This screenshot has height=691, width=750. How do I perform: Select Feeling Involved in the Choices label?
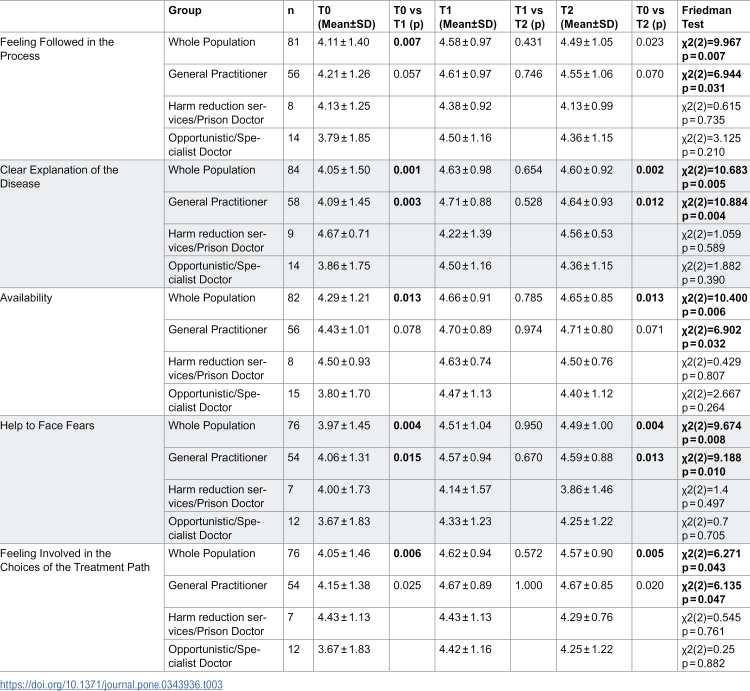75,560
